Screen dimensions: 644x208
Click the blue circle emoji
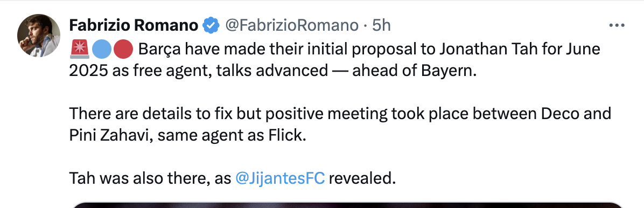pos(101,50)
